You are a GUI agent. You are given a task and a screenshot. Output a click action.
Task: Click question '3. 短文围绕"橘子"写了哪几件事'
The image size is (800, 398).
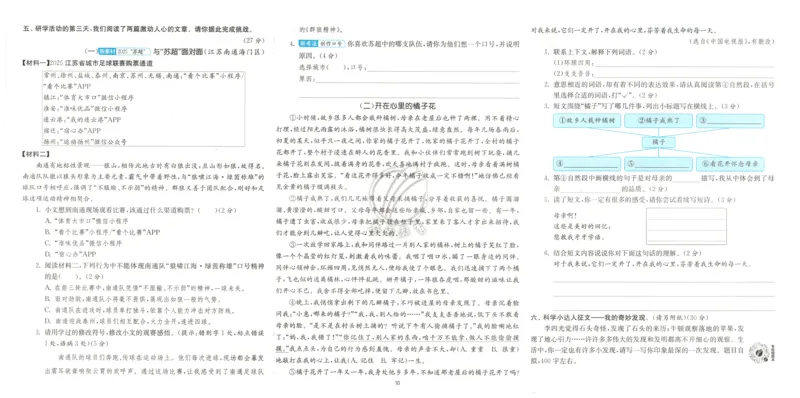(641, 106)
